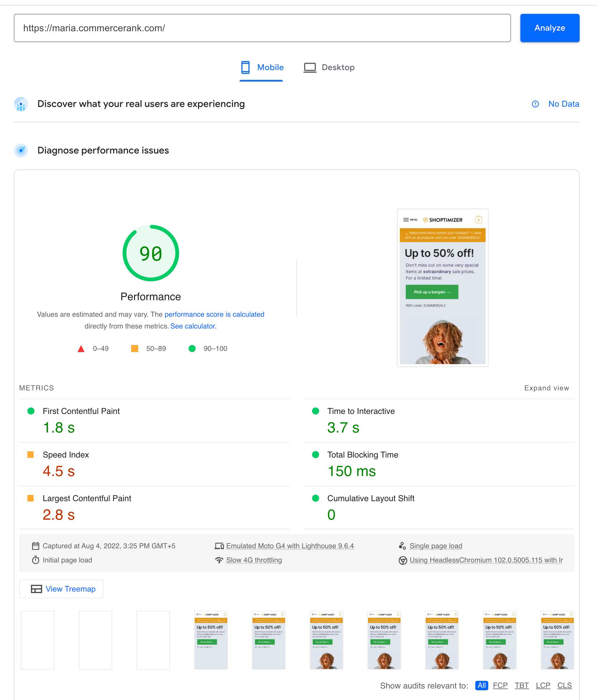
Task: Click the 90 performance score gauge
Action: coord(151,253)
